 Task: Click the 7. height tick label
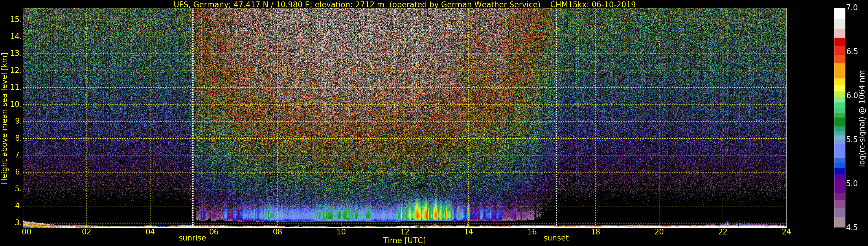click(18, 155)
